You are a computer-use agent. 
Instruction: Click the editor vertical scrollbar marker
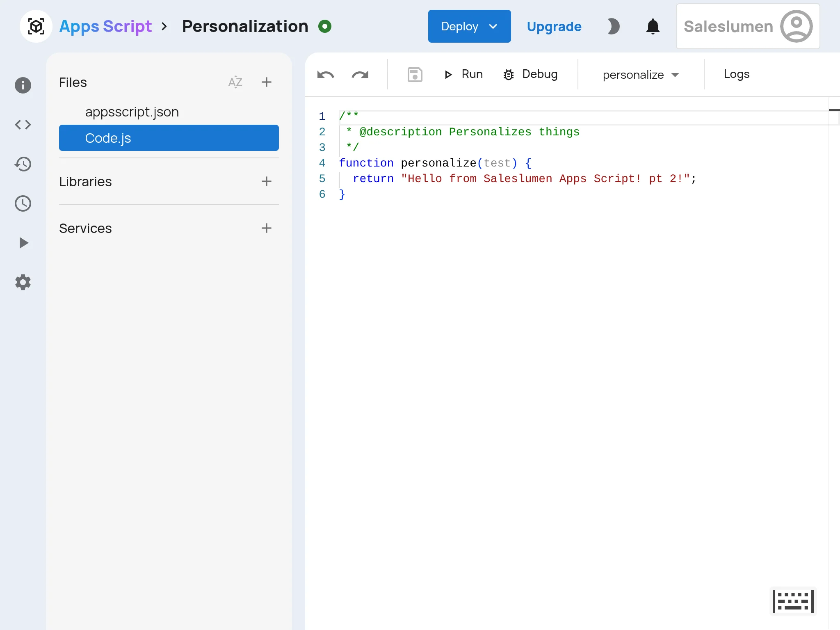tap(834, 110)
